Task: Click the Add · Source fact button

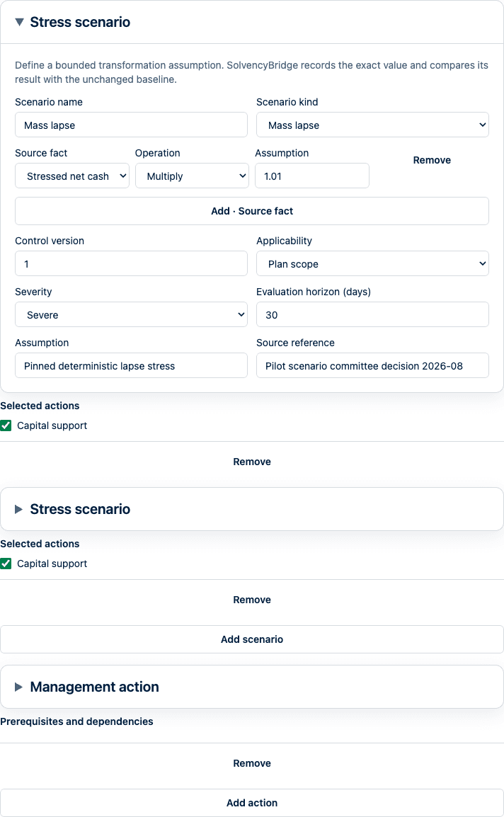Action: tap(252, 211)
